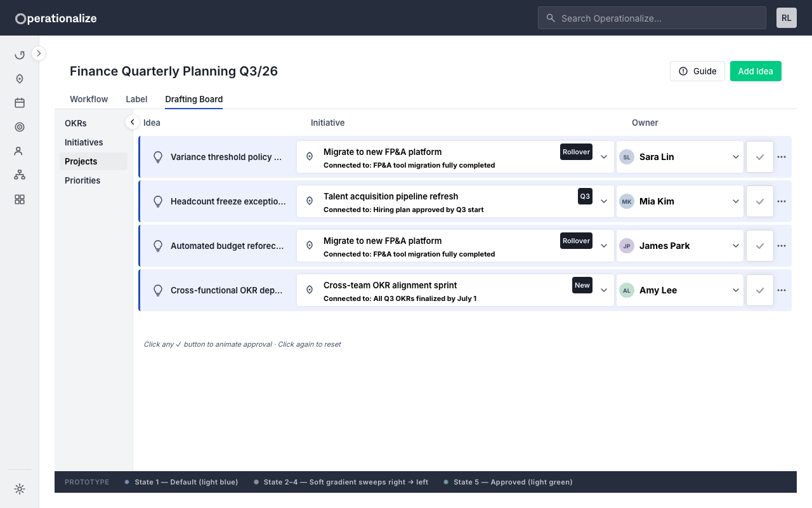Click the AL avatar of Amy Lee
This screenshot has height=508, width=812.
(627, 290)
